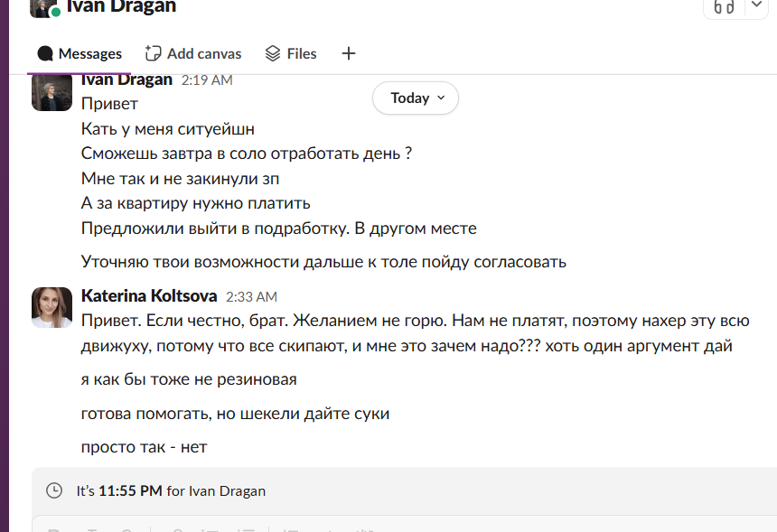Click the 2:19 AM timestamp
777x532 pixels.
pyautogui.click(x=207, y=80)
